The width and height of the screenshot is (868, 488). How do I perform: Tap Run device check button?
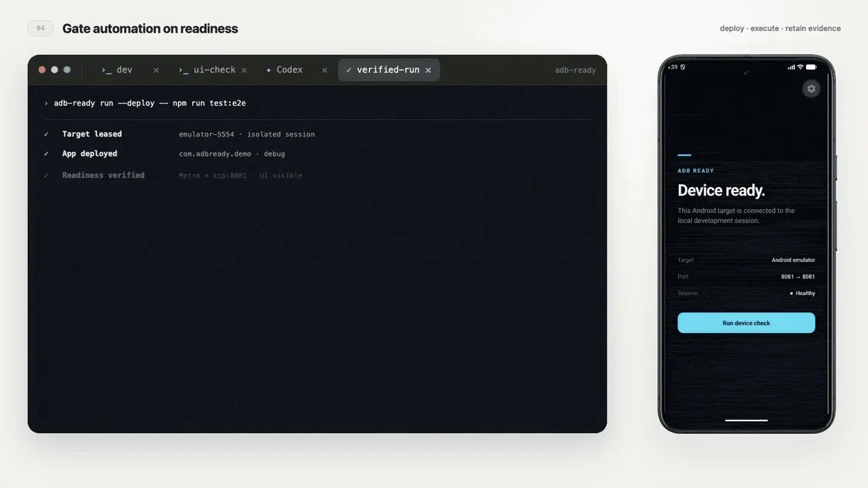click(x=746, y=322)
